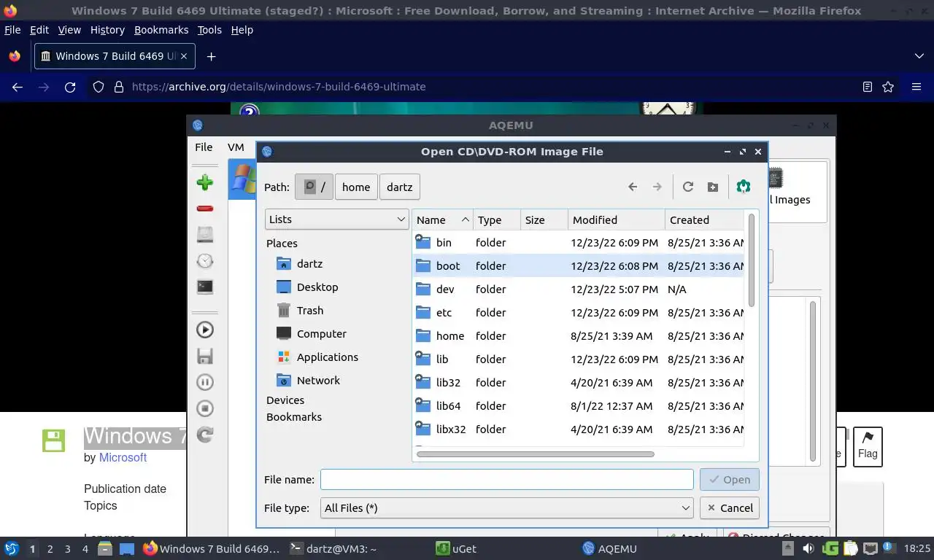Go forward in file dialog history
The width and height of the screenshot is (934, 560).
pyautogui.click(x=657, y=187)
